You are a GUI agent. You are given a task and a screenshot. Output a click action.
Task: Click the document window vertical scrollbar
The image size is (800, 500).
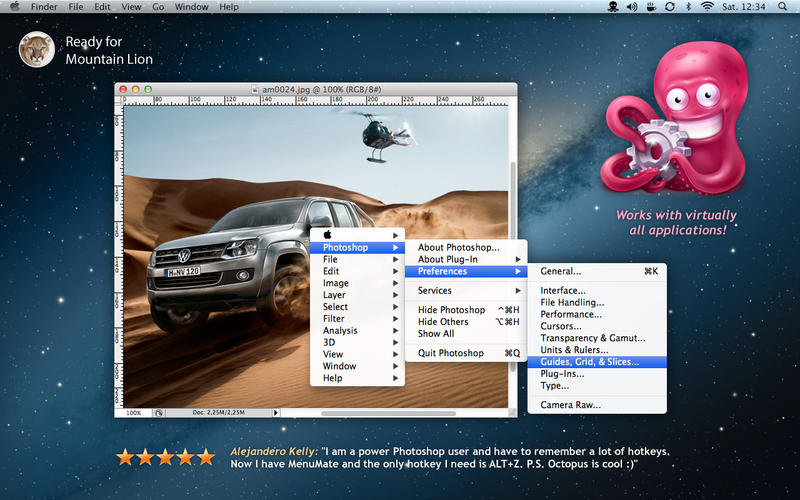tap(512, 250)
